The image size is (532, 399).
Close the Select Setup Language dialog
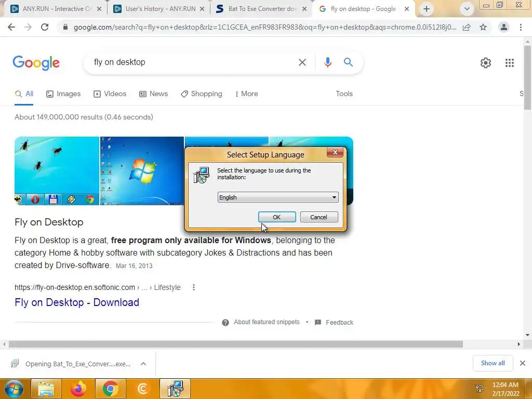coord(335,152)
